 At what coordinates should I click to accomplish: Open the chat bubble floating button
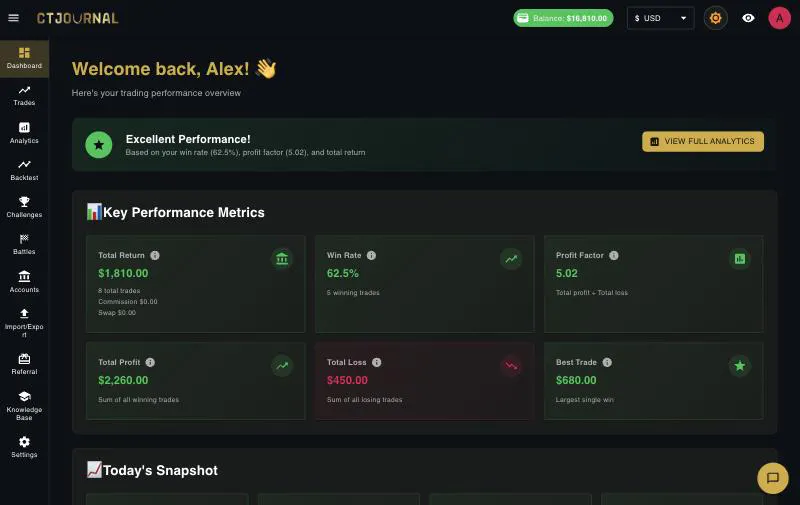pos(772,478)
